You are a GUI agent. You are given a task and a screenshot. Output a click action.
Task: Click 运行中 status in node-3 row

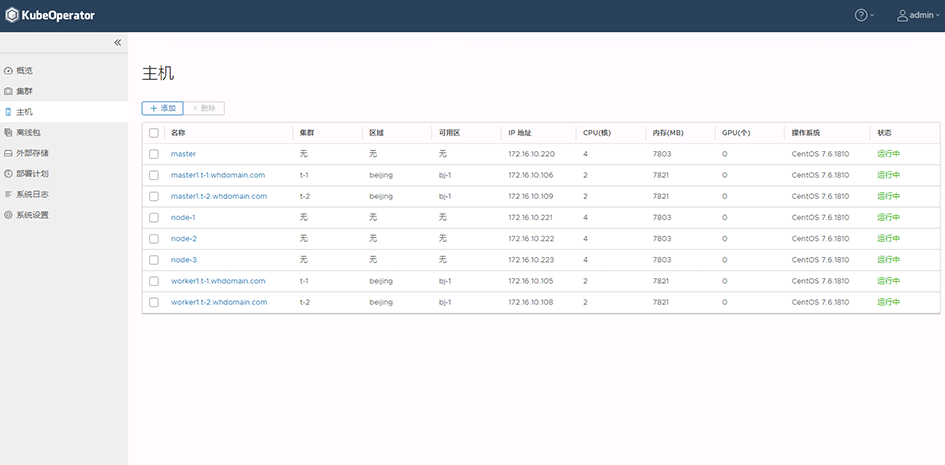pyautogui.click(x=888, y=260)
